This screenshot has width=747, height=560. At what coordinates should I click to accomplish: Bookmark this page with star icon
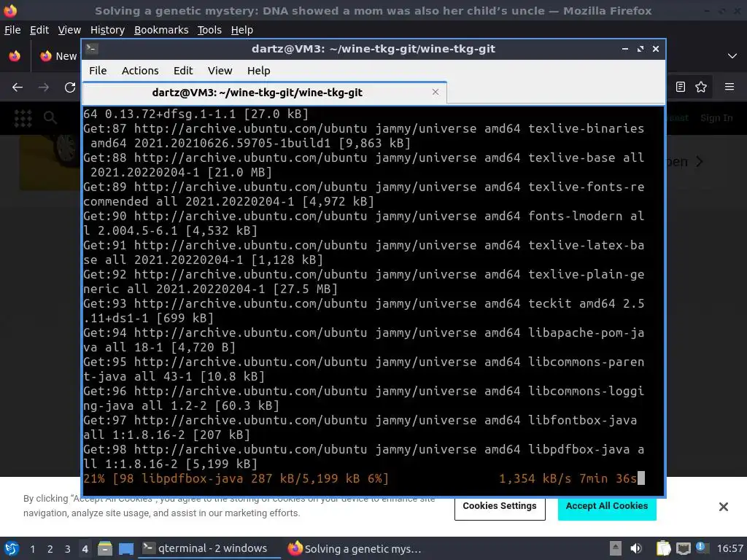[x=701, y=87]
